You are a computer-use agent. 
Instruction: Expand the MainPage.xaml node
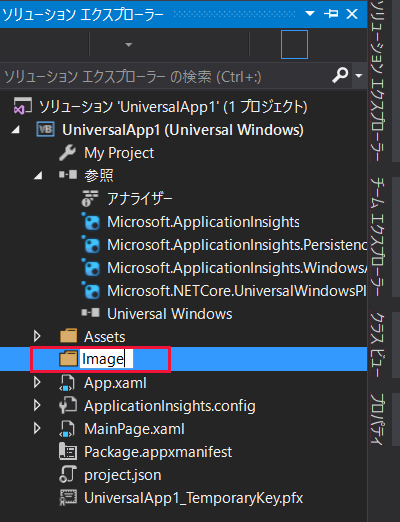(x=37, y=428)
